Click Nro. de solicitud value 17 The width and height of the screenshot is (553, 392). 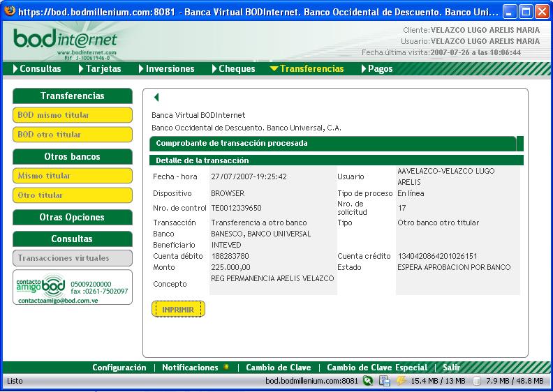point(401,208)
